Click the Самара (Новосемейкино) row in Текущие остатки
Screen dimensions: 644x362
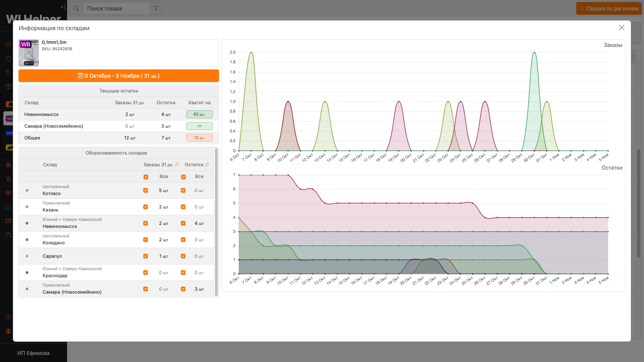pos(54,126)
